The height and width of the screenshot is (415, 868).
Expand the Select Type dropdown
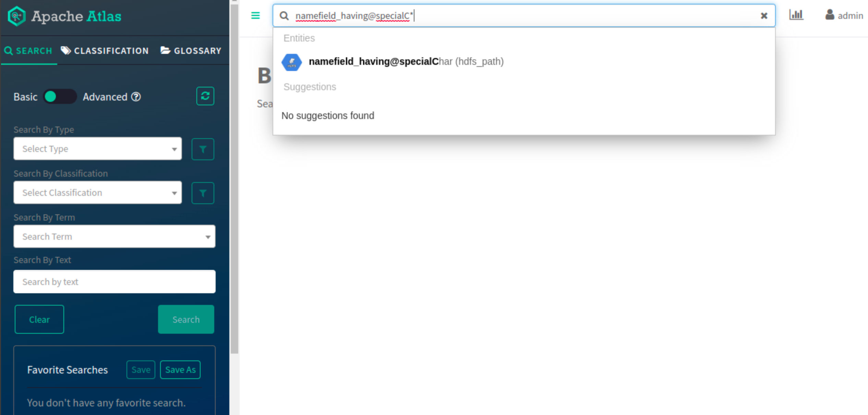97,149
